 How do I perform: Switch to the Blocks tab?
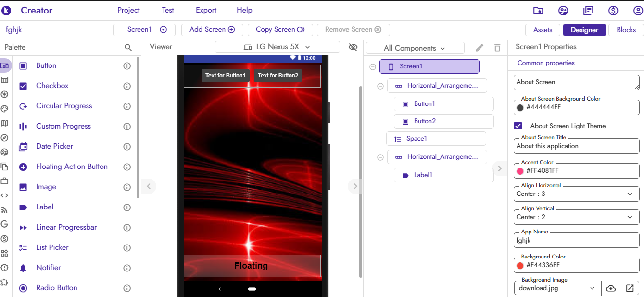click(x=626, y=30)
